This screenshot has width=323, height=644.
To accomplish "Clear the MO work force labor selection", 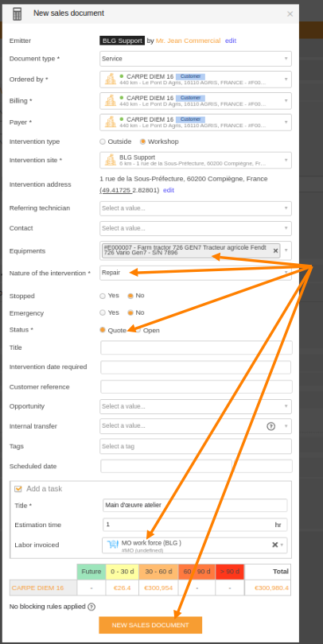I will 275,545.
